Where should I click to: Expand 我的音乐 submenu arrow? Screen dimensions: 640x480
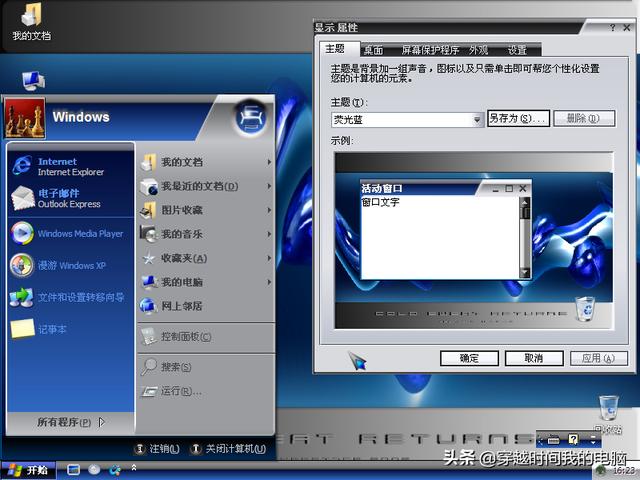[x=269, y=234]
